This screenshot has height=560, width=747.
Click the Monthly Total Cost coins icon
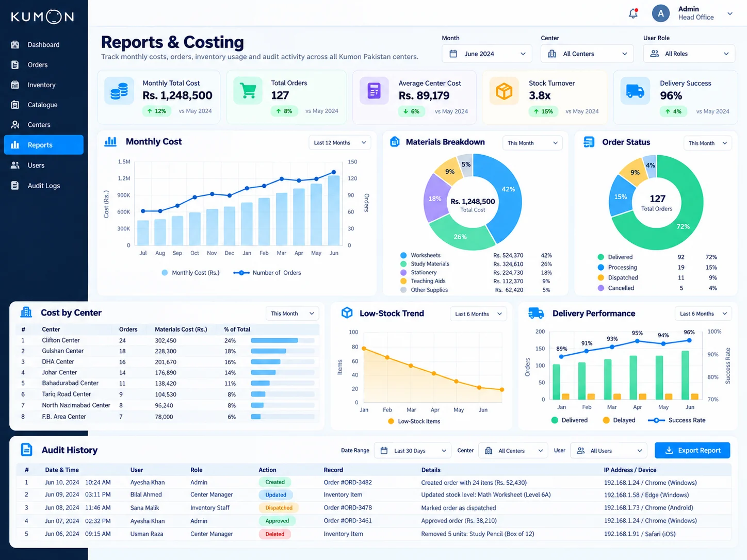pos(119,91)
